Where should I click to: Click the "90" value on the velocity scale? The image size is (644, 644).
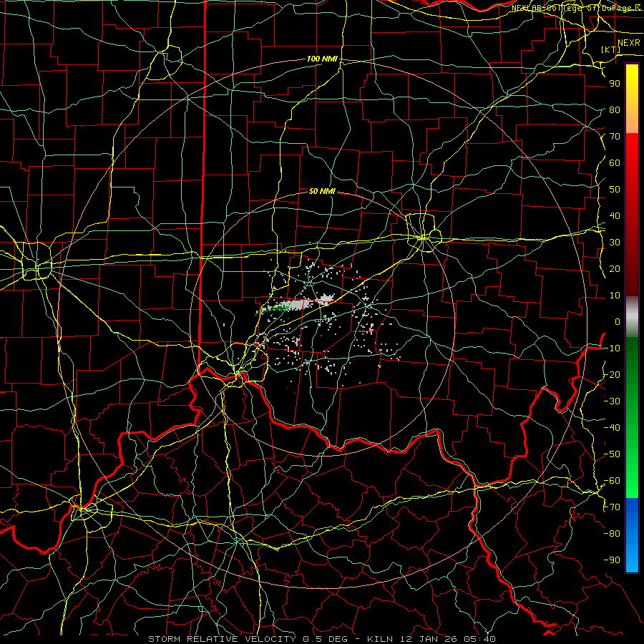[615, 84]
